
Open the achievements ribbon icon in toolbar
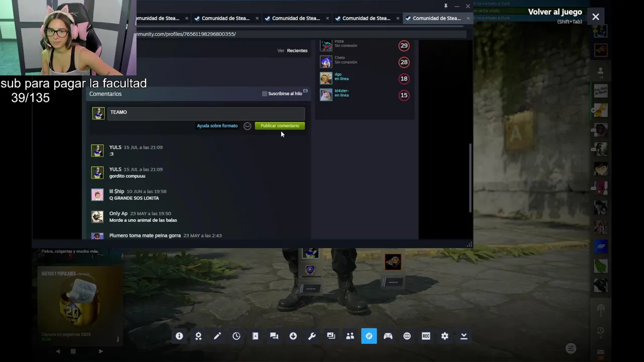pos(198,336)
